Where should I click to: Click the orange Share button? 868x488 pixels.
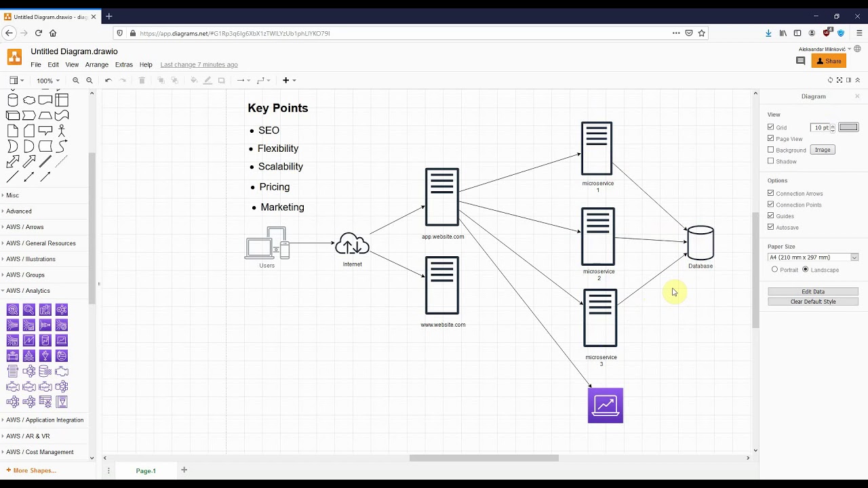coord(829,61)
